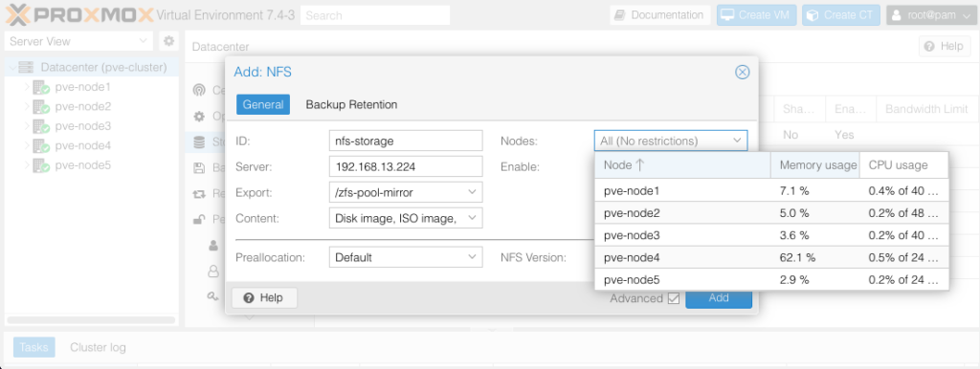Click the pve-node3 server icon

(x=40, y=127)
